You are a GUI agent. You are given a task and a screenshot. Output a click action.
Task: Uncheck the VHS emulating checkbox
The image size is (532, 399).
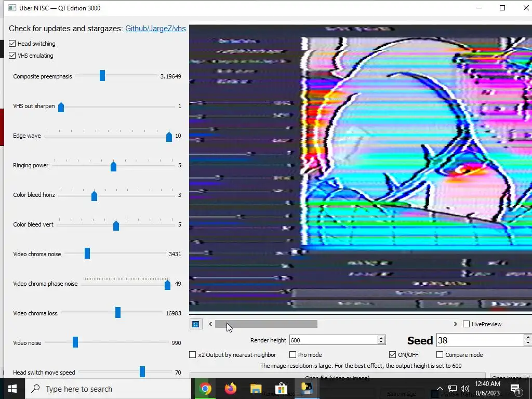[x=12, y=55]
